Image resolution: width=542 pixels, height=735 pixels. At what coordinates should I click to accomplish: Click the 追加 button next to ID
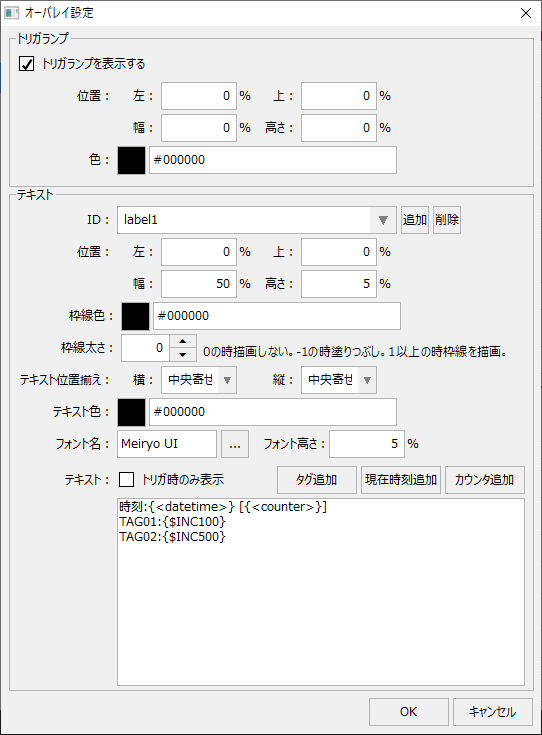coord(414,219)
